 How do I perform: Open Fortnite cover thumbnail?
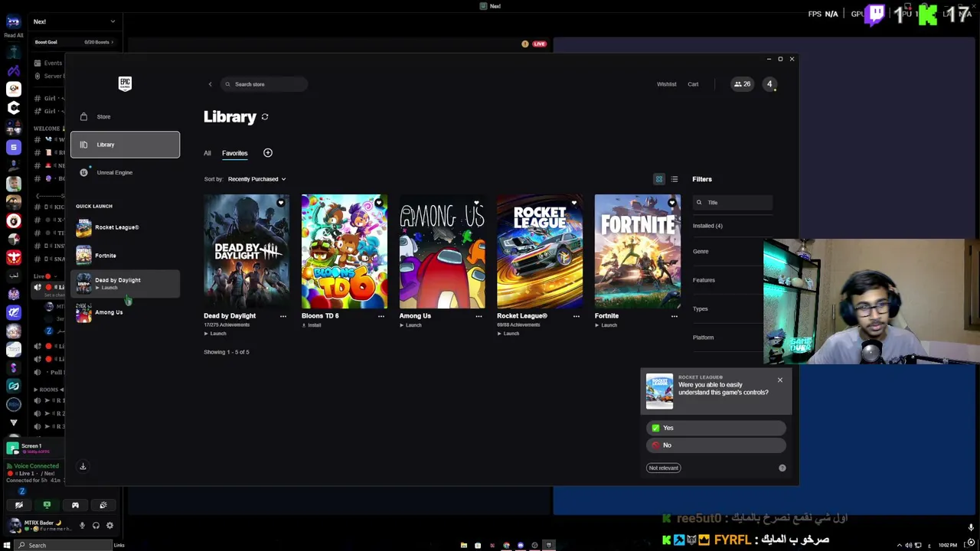coord(638,251)
